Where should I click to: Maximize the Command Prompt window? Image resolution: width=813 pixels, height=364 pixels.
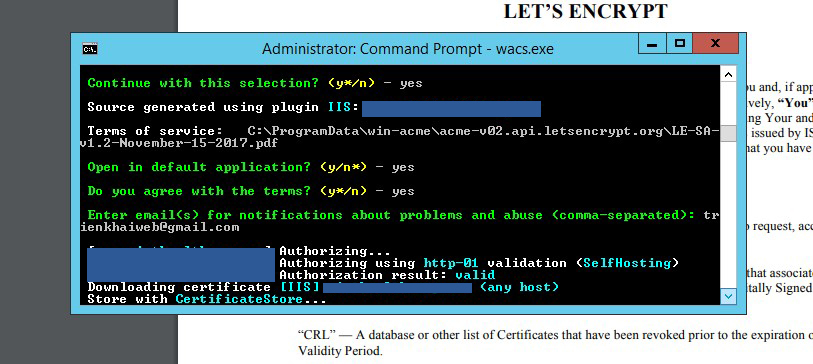pyautogui.click(x=680, y=44)
